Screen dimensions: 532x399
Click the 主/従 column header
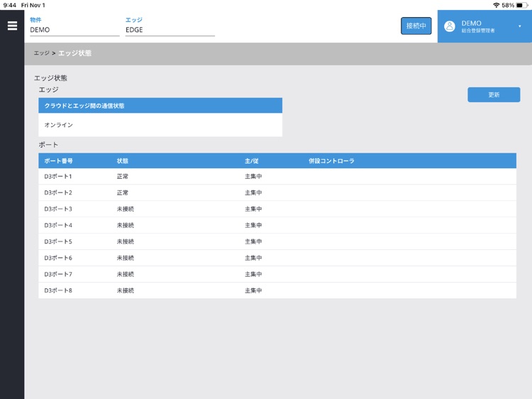coord(251,161)
